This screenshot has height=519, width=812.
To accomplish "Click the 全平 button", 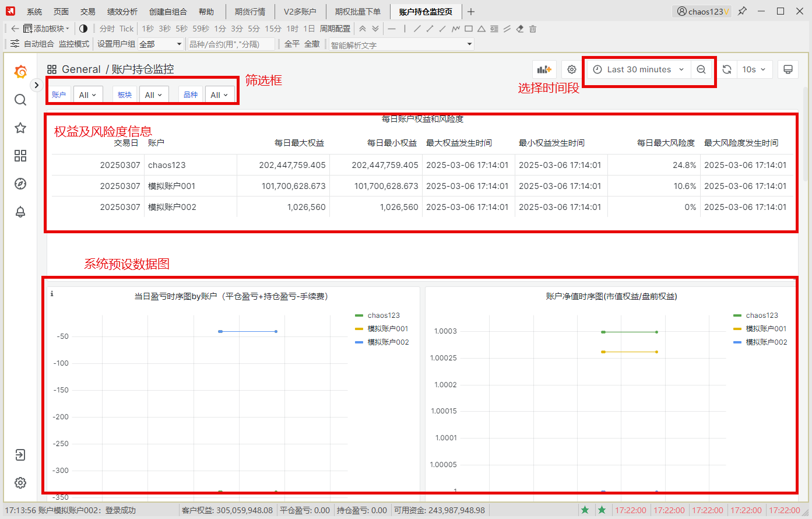I will [x=292, y=44].
